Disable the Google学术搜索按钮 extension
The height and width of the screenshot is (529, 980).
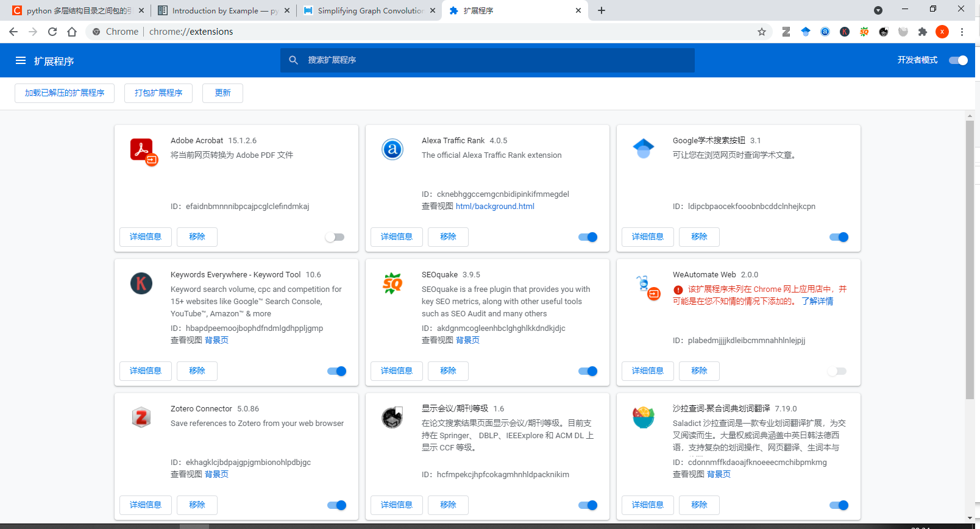click(x=839, y=237)
